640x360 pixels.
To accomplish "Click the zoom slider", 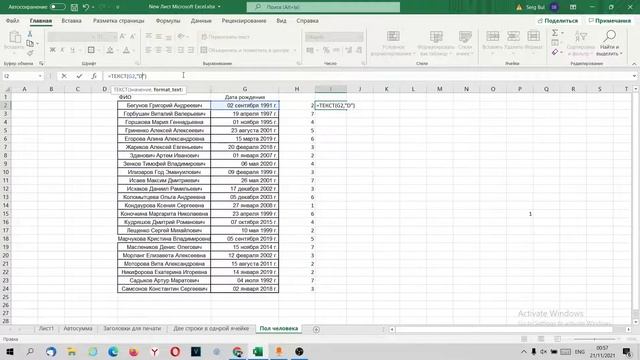I will [595, 339].
